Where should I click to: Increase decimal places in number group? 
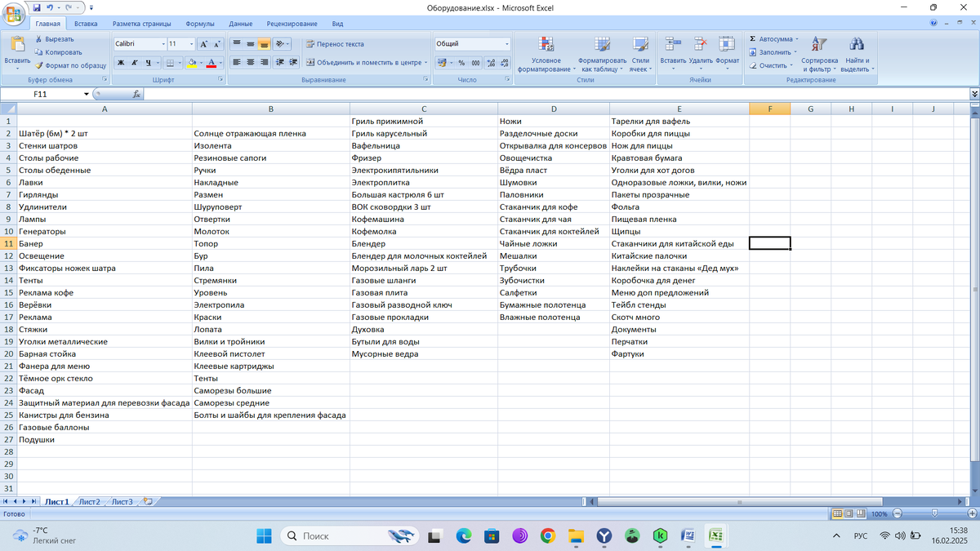tap(490, 62)
